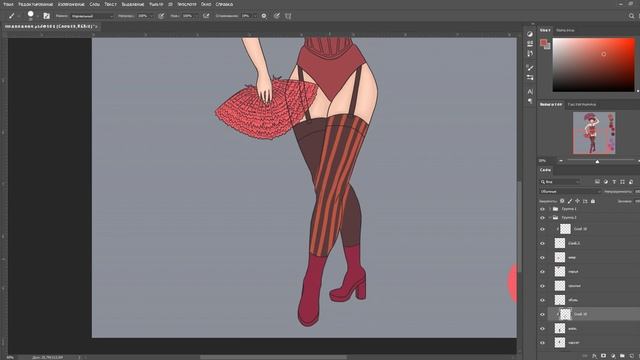Image resolution: width=640 pixels, height=360 pixels.
Task: Toggle the Brush Settings panel from options bar
Action: 47,16
